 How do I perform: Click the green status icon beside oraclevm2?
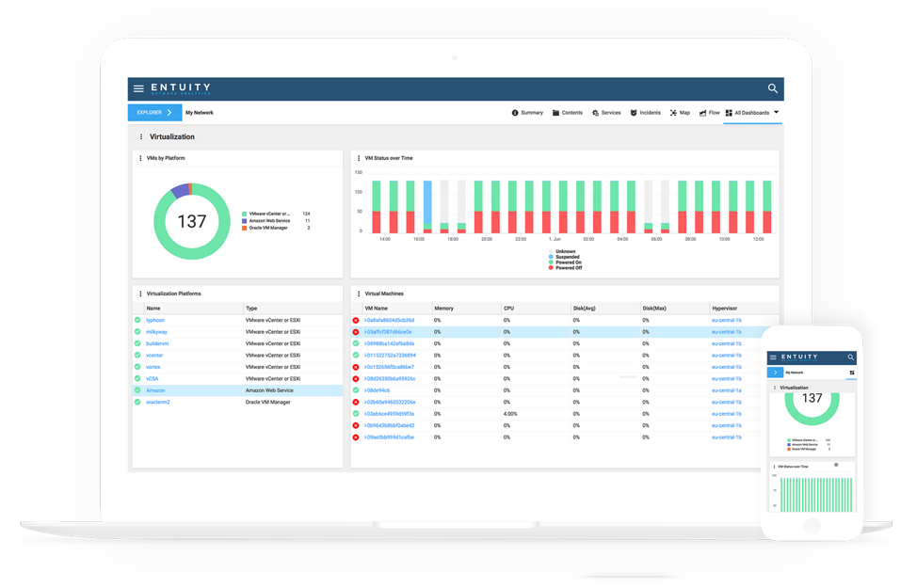point(137,402)
